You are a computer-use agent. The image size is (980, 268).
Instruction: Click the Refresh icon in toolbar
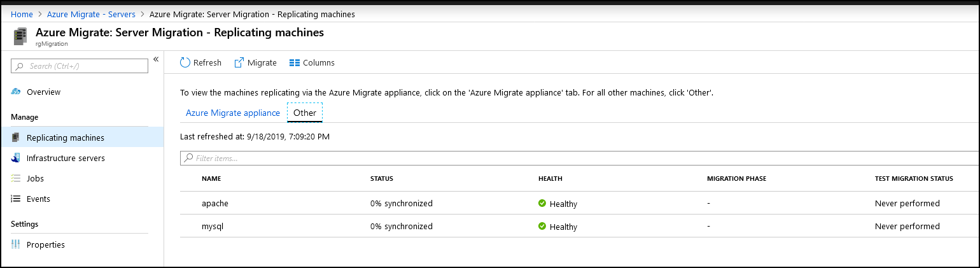tap(185, 62)
